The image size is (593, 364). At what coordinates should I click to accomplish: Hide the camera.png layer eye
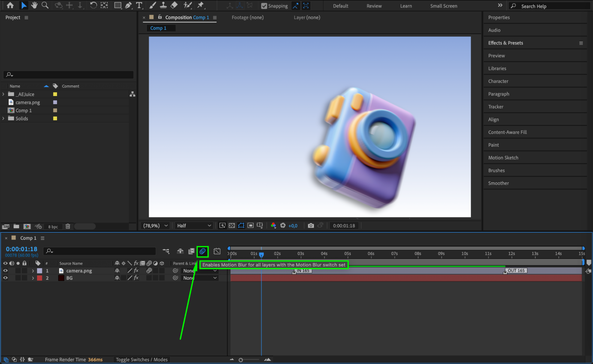click(5, 271)
